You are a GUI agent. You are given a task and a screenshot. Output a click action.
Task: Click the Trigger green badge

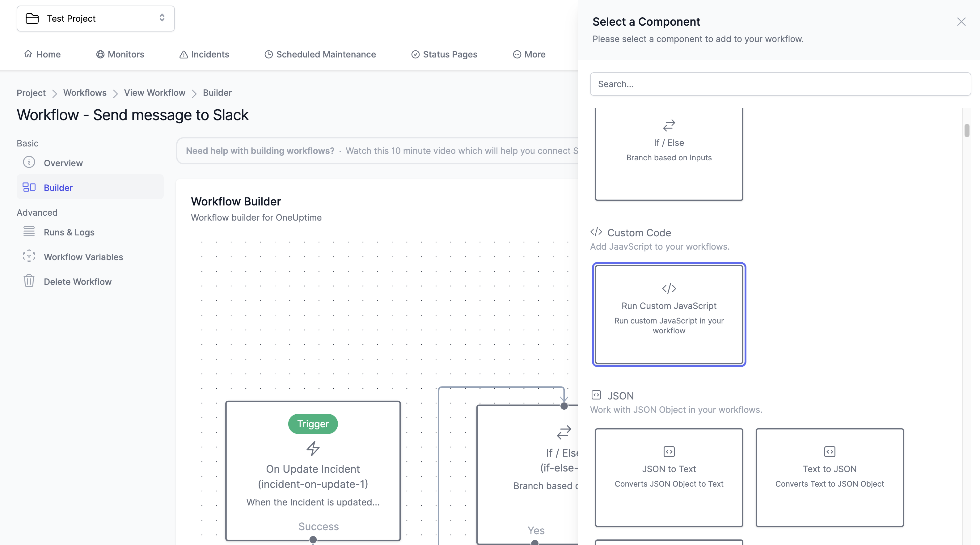(x=313, y=424)
